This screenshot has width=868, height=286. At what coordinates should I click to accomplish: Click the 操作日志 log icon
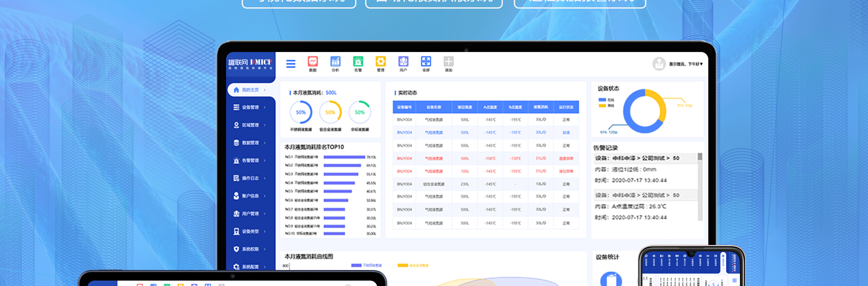point(236,178)
